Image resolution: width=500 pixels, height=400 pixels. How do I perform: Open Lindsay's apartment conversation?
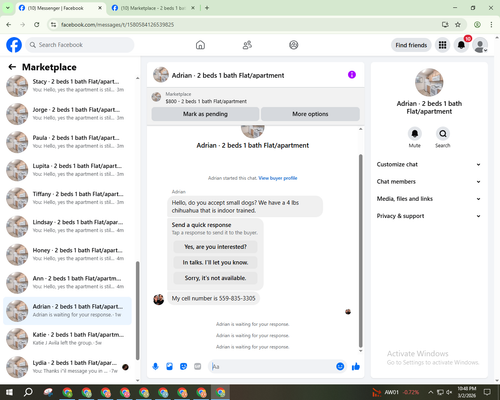67,226
